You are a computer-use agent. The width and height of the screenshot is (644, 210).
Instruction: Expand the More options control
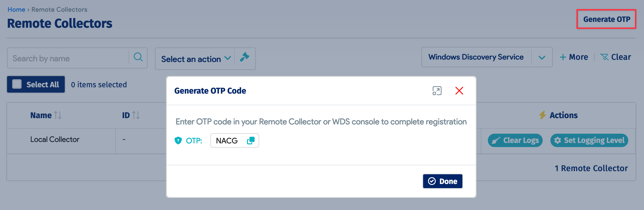pyautogui.click(x=574, y=57)
